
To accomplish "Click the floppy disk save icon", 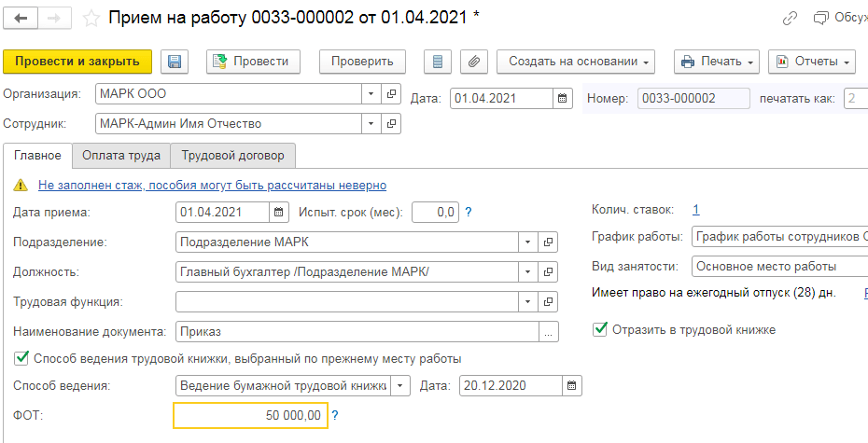I will 174,62.
